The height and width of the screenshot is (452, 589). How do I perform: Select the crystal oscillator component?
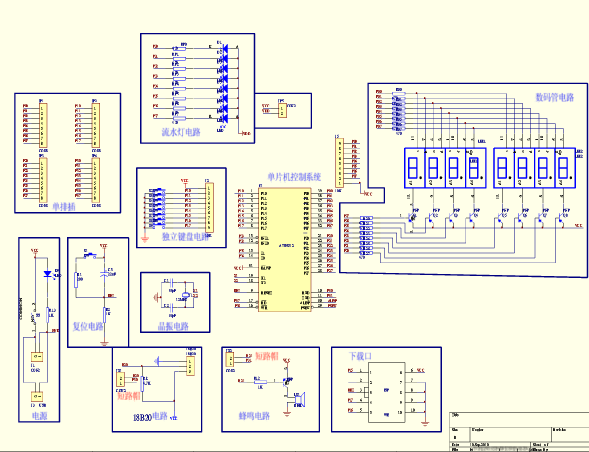coord(185,295)
